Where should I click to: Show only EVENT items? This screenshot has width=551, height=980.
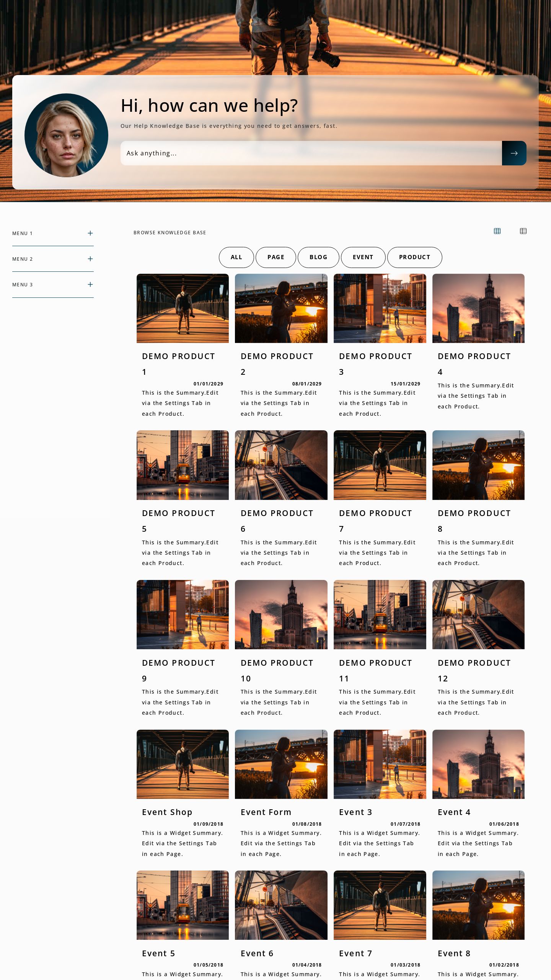click(363, 257)
